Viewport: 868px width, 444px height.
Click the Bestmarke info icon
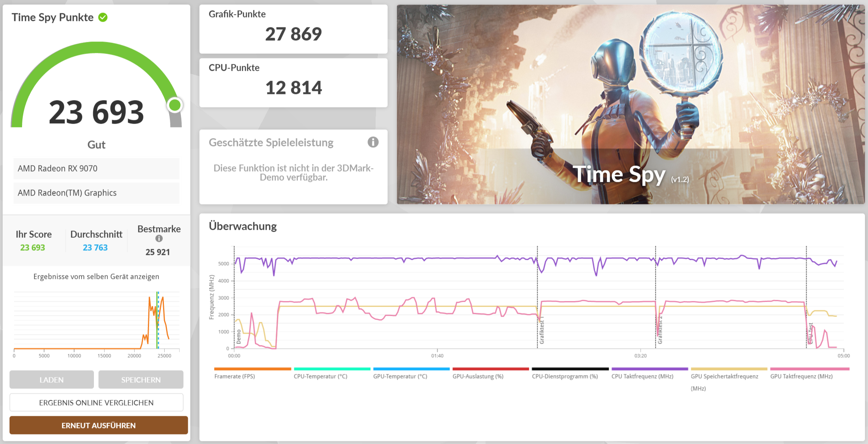tap(159, 239)
